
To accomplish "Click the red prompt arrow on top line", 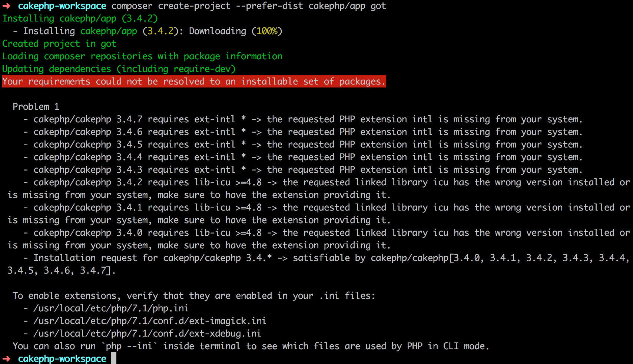I will [7, 6].
